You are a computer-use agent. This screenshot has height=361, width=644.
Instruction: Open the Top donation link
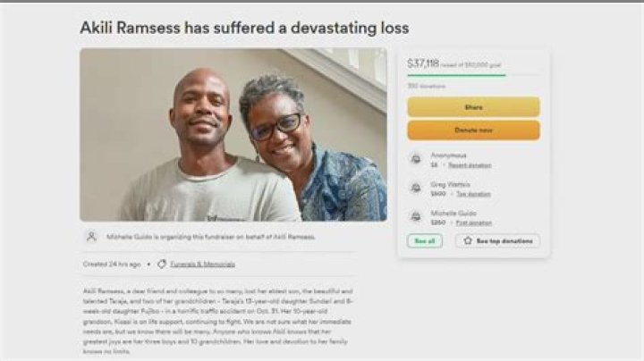click(473, 194)
